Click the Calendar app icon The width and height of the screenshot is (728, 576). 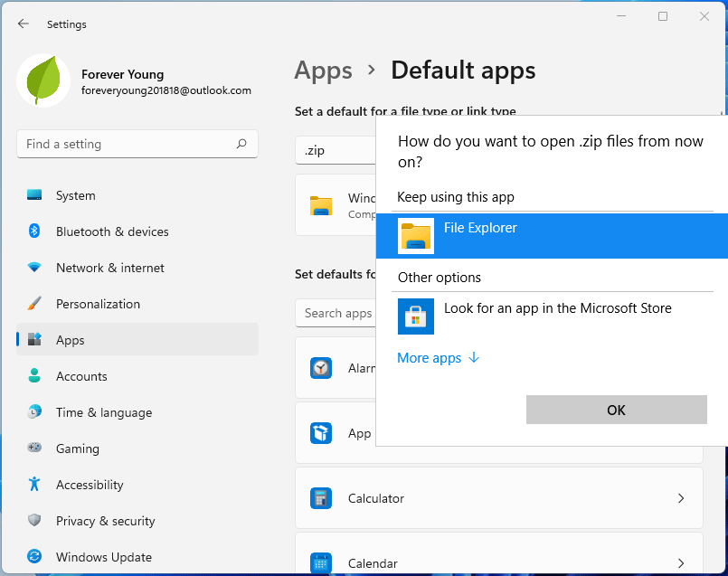[x=321, y=563]
